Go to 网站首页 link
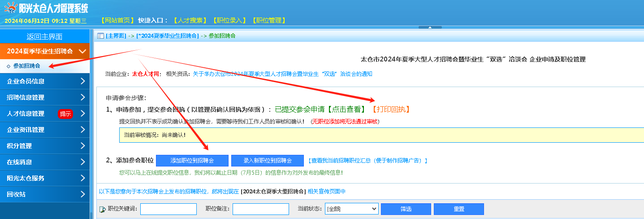Viewport: 644px width, 219px height. (117, 20)
